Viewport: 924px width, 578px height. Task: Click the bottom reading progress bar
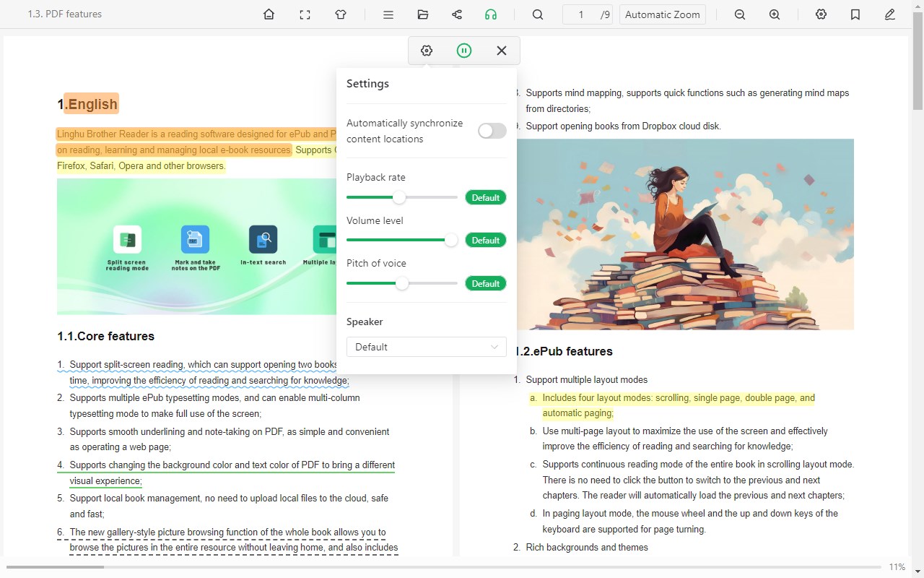pos(444,567)
